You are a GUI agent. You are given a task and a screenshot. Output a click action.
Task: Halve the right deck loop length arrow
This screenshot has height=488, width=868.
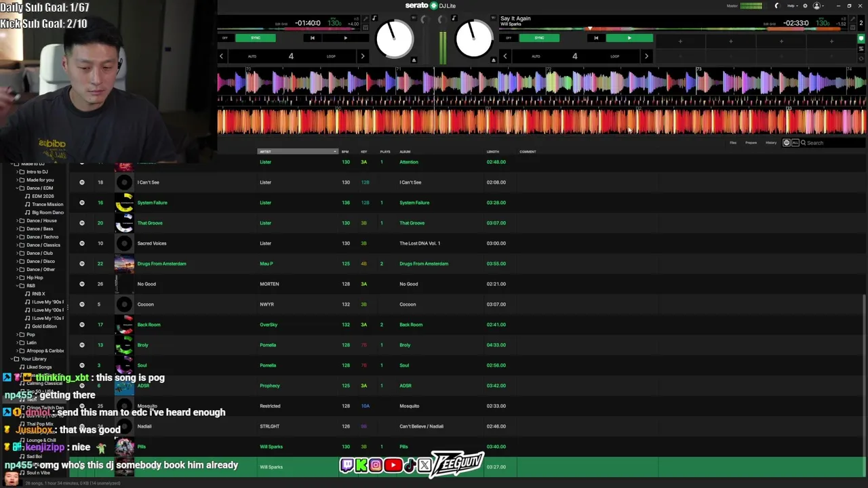coord(505,56)
